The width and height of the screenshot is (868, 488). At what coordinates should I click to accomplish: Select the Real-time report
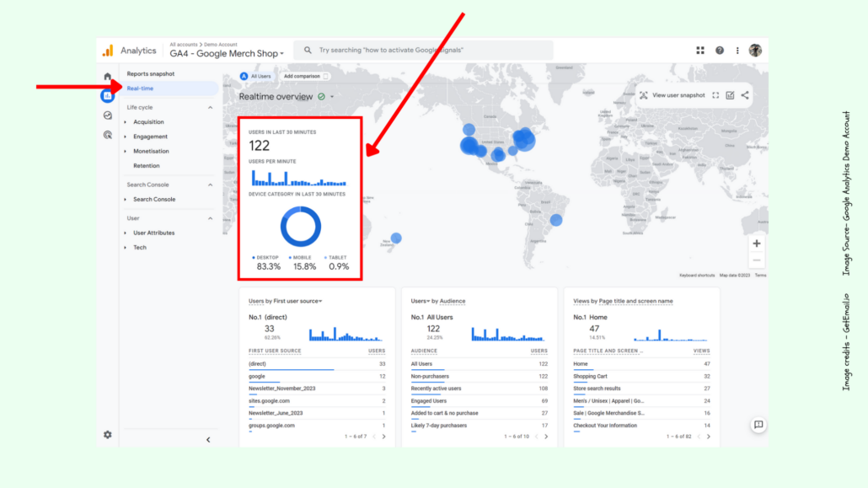[x=140, y=88]
